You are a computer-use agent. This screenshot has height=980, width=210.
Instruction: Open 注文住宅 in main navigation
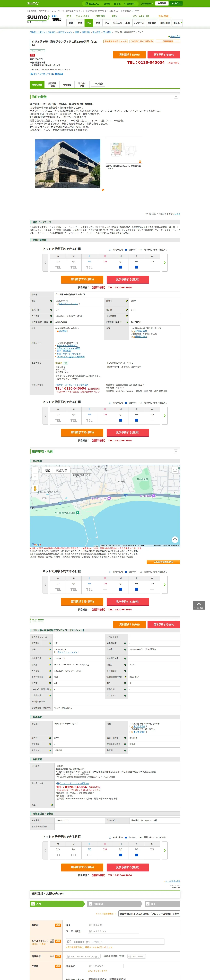pos(117,23)
